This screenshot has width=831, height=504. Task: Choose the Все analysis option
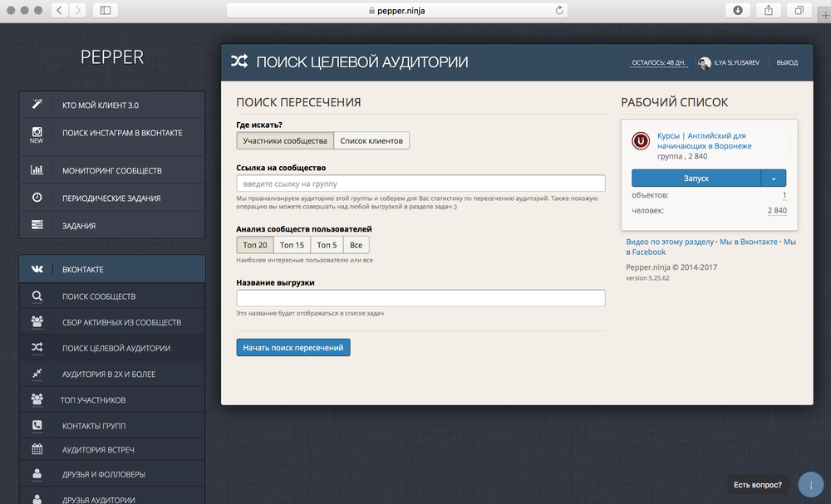click(356, 245)
